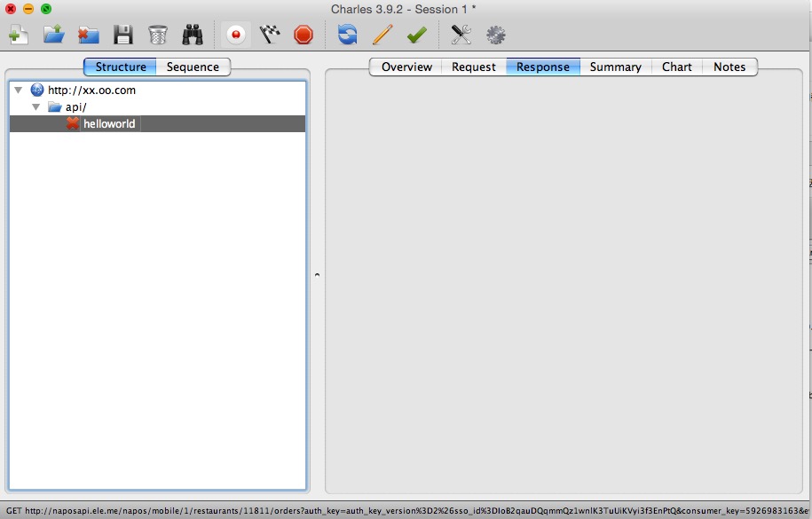
Task: Open the Notes tab
Action: 729,67
